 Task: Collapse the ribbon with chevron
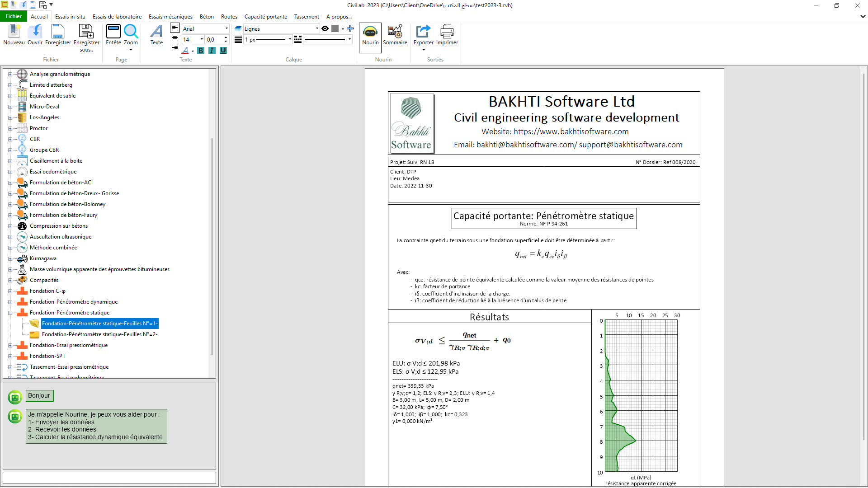pos(863,16)
